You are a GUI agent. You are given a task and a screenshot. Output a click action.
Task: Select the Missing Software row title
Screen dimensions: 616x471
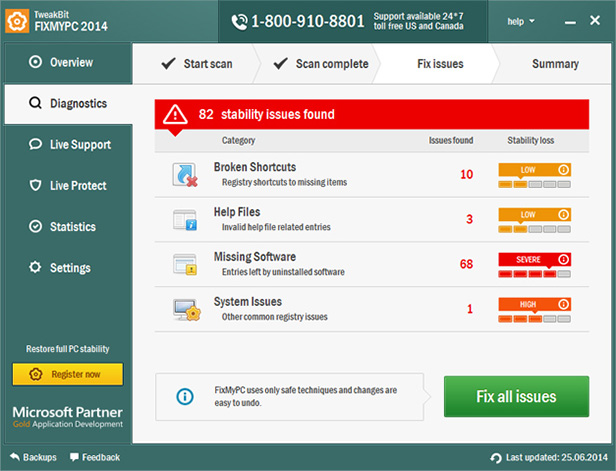click(255, 257)
